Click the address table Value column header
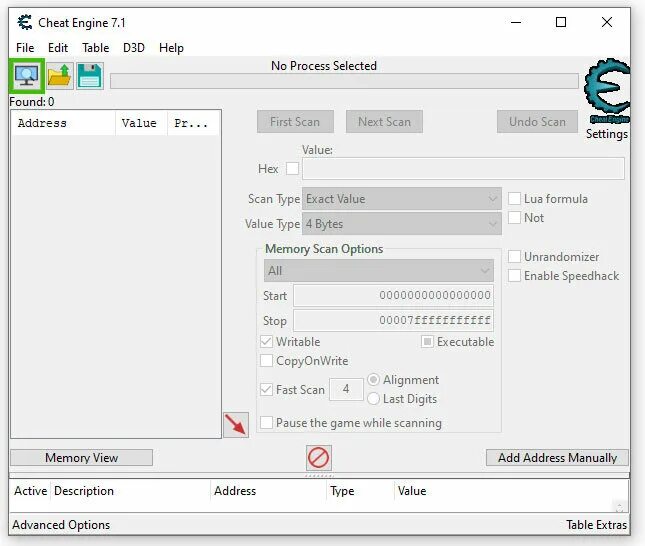 point(412,491)
